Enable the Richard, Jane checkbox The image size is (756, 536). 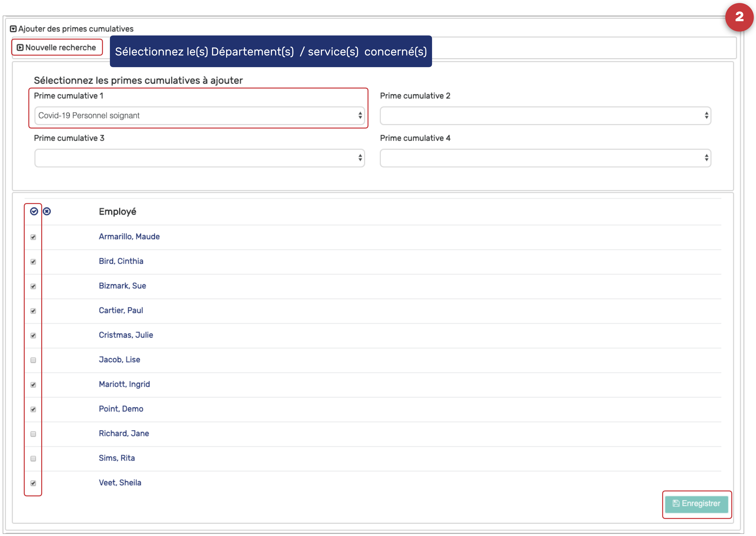(x=33, y=434)
